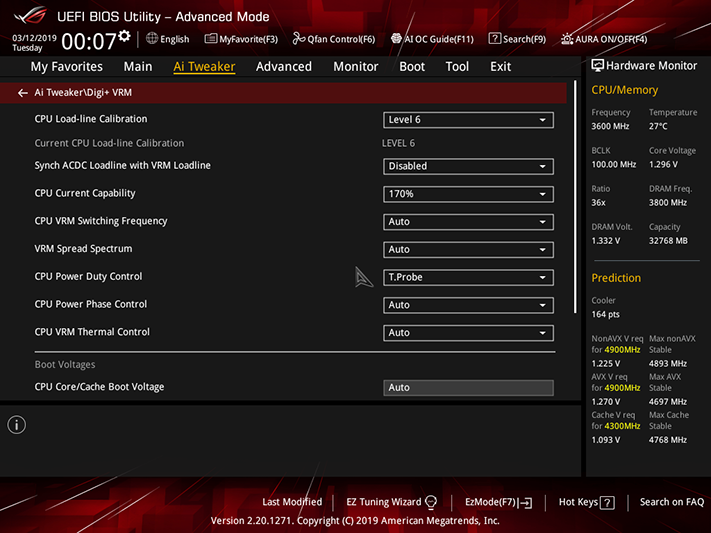Open Qfan Control(F6)
Screen dimensions: 711x533
coord(334,39)
